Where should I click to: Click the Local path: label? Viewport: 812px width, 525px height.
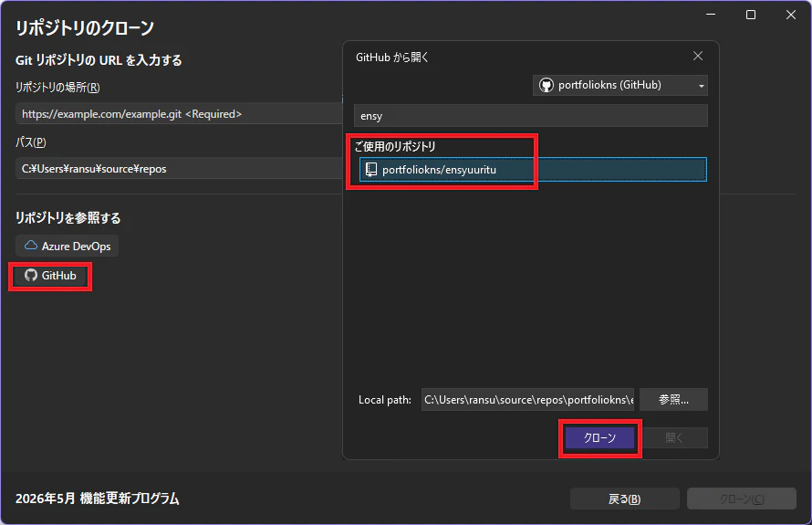click(385, 400)
